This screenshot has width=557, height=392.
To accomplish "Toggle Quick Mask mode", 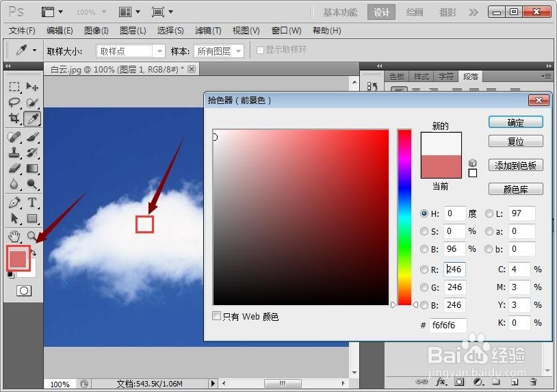I will click(x=24, y=291).
